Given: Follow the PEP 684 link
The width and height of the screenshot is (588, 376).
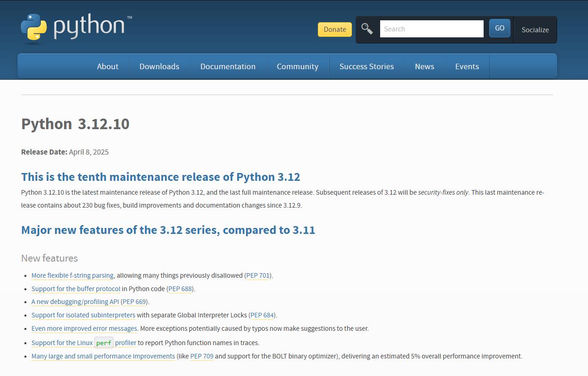Looking at the screenshot, I should click(x=262, y=315).
